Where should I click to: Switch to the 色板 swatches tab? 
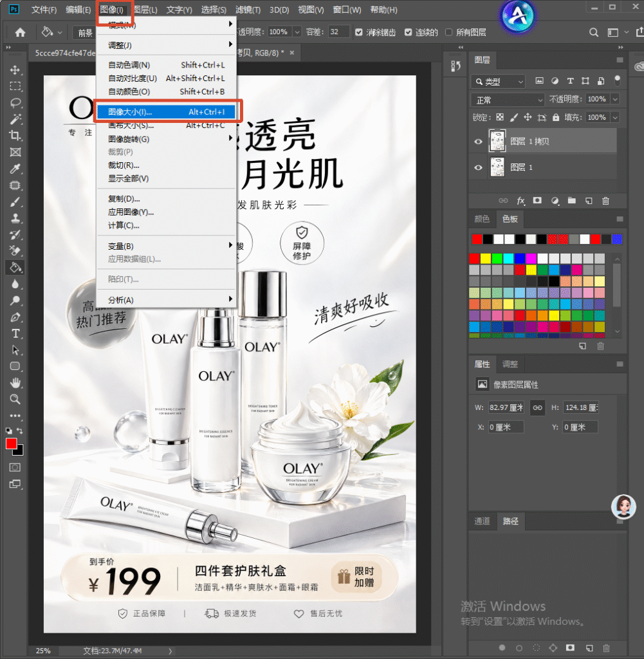tap(510, 219)
